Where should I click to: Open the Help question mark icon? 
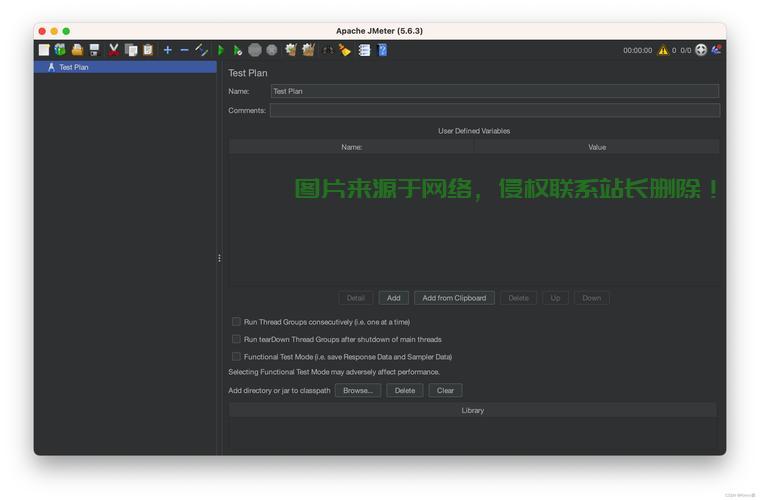pos(382,50)
